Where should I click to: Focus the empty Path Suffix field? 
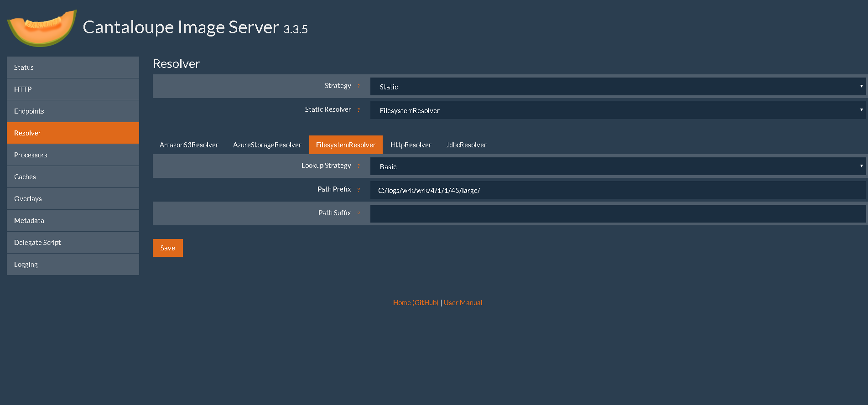click(618, 214)
